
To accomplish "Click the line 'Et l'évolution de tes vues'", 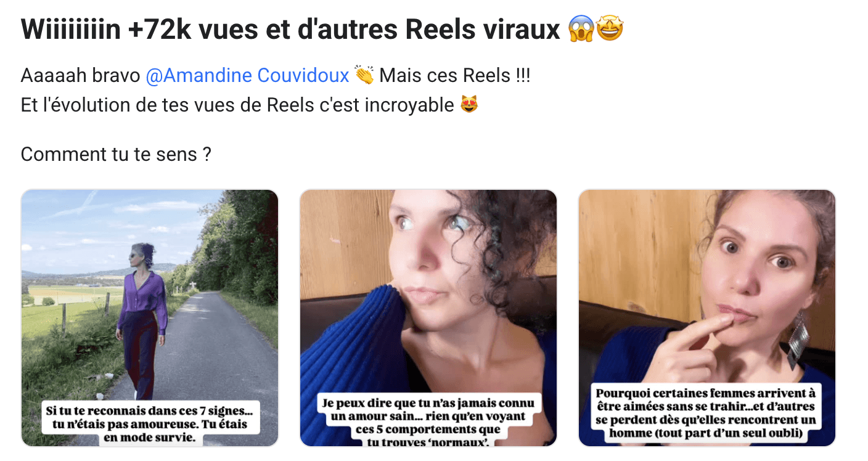I will click(x=237, y=105).
